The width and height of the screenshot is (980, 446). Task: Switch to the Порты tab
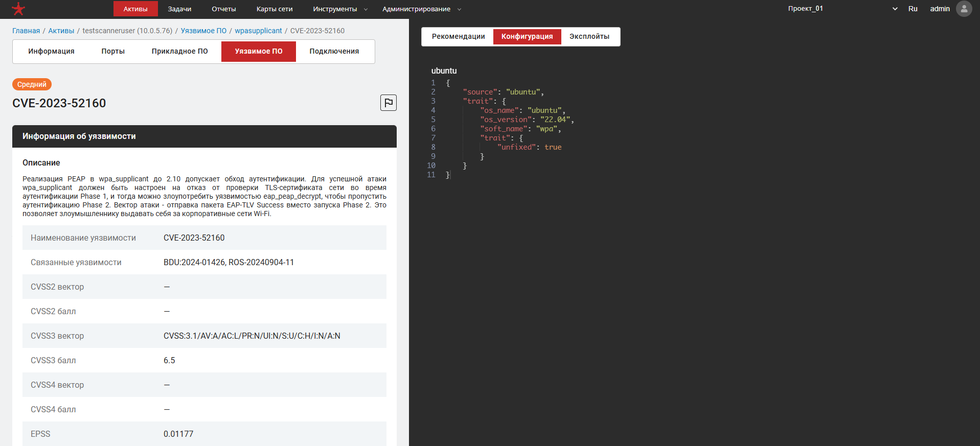tap(113, 51)
